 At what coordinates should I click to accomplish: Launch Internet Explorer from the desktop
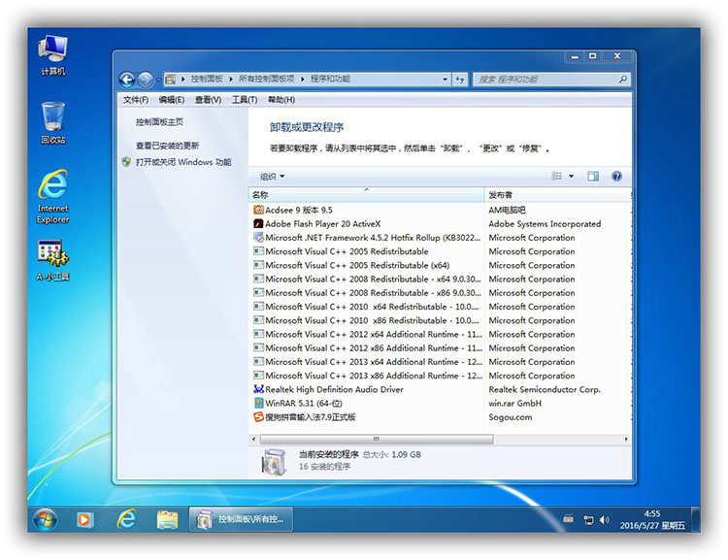click(53, 196)
